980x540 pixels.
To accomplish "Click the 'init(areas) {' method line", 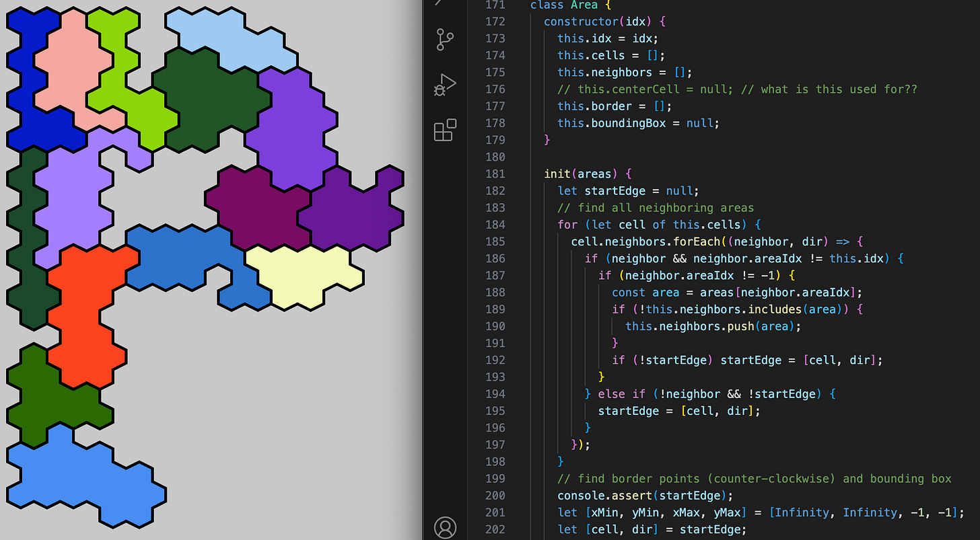I will (x=588, y=173).
